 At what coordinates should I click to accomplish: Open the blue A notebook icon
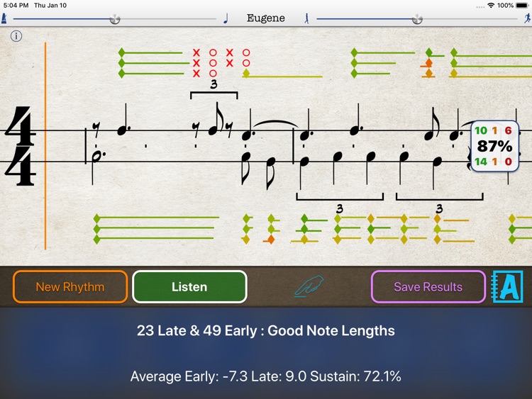point(508,287)
